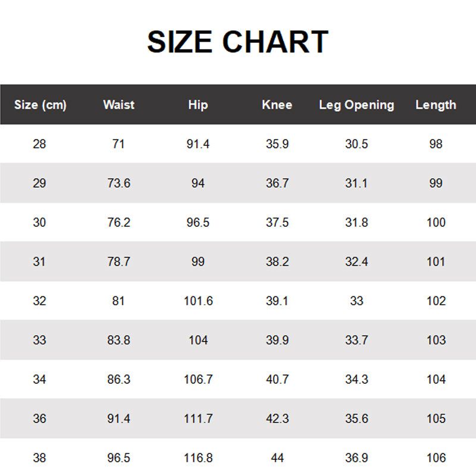Select waist value 81 for size 32
This screenshot has width=476, height=476.
tap(118, 301)
